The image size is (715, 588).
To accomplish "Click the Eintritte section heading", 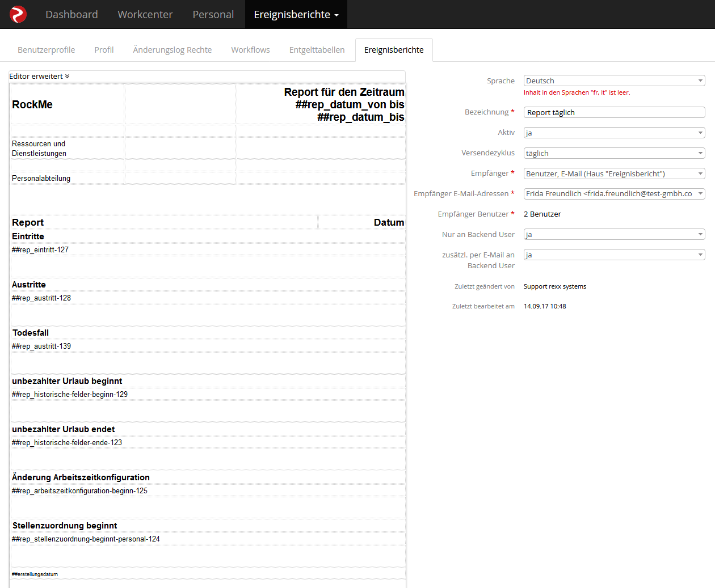I will pos(28,236).
